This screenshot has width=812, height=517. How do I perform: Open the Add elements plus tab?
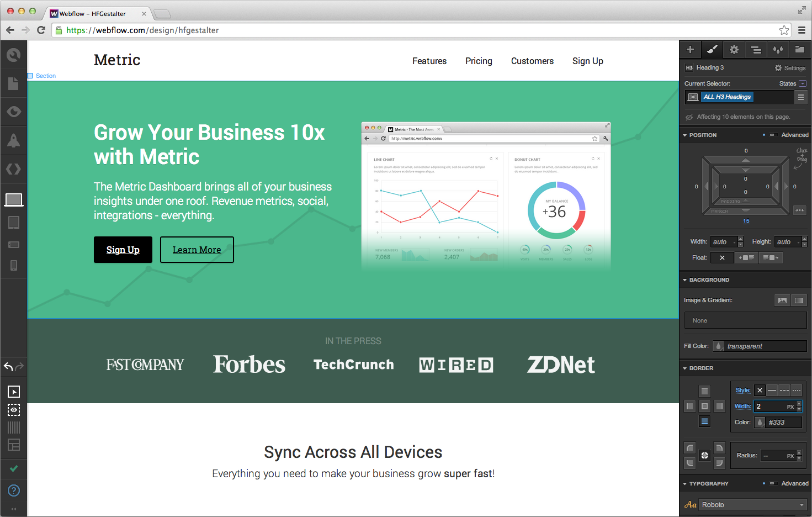point(690,49)
